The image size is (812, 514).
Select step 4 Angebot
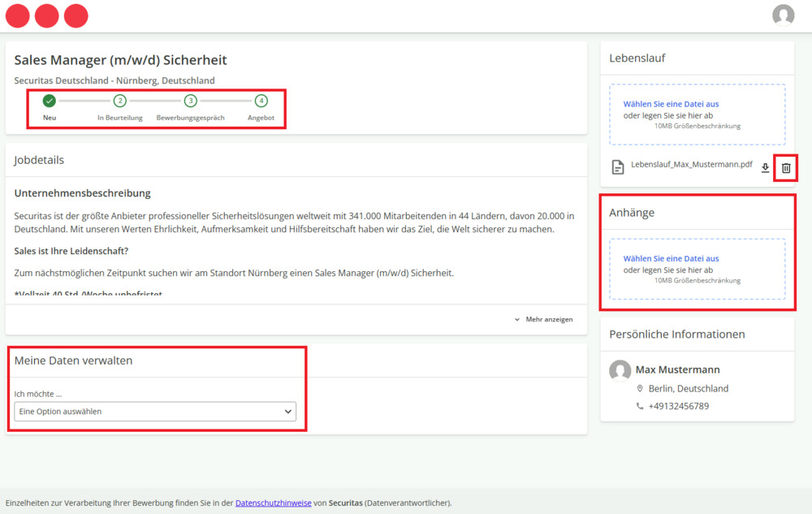tap(261, 102)
